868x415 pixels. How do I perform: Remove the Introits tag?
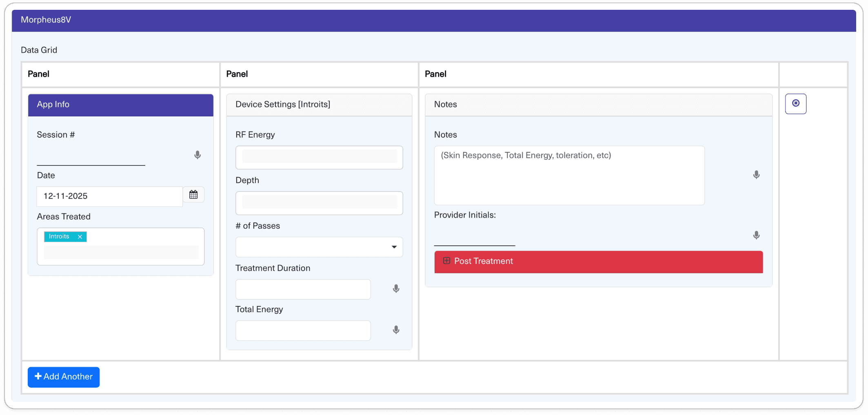click(80, 237)
